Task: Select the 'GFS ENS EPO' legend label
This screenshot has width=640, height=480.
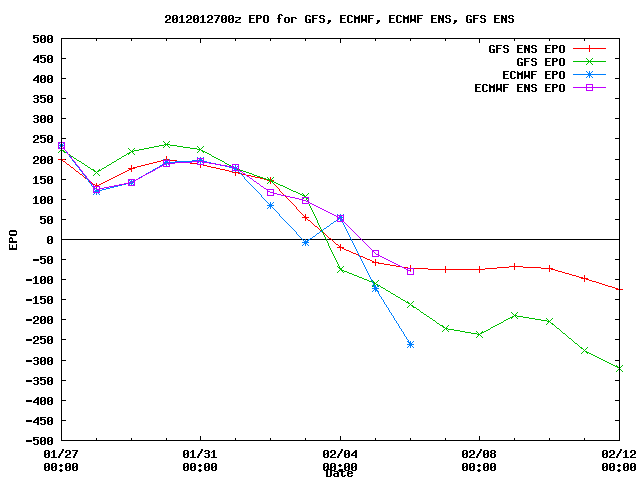Action: pyautogui.click(x=527, y=49)
